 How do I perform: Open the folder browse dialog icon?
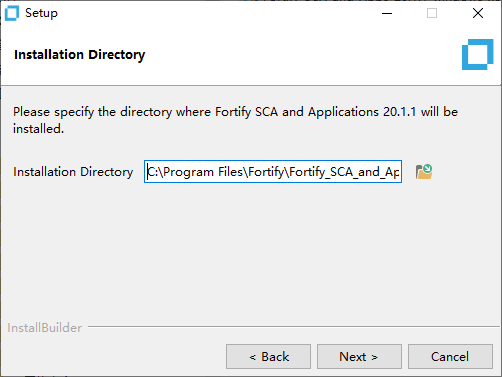[x=424, y=172]
